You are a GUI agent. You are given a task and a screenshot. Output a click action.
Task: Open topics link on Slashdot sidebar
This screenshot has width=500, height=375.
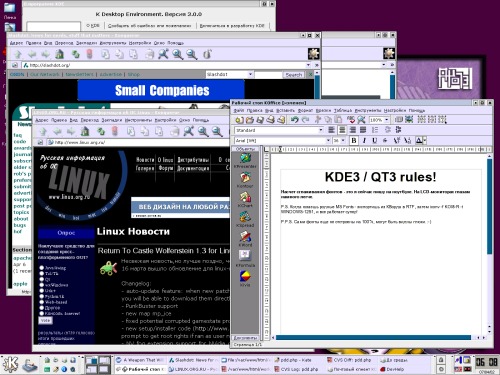tap(21, 212)
